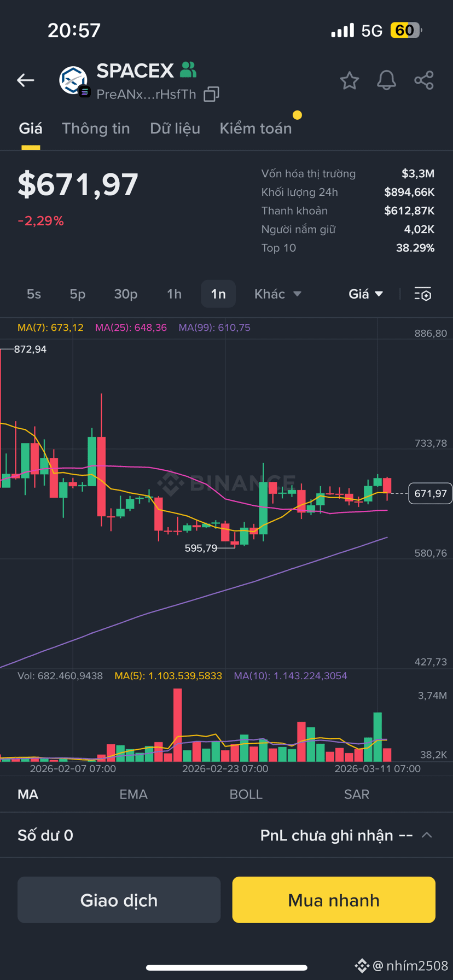
Task: Tap the Top 10 38.29% value
Action: [415, 248]
